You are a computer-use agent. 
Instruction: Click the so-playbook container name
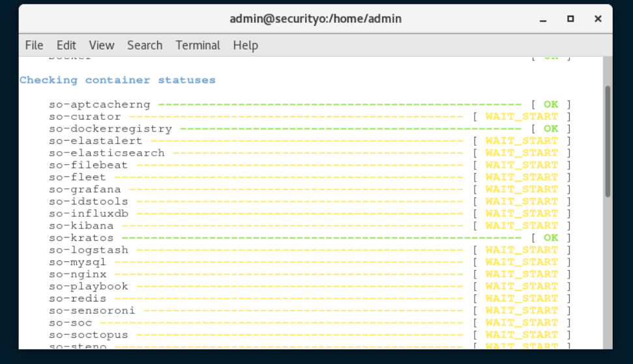(89, 286)
